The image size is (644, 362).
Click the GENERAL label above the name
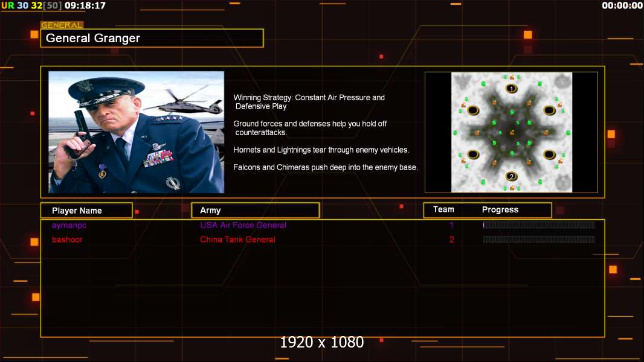tap(62, 25)
